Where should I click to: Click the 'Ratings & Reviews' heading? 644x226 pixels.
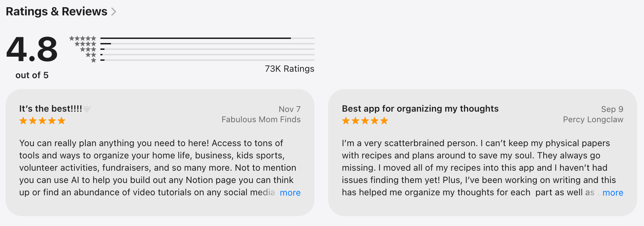pyautogui.click(x=57, y=11)
